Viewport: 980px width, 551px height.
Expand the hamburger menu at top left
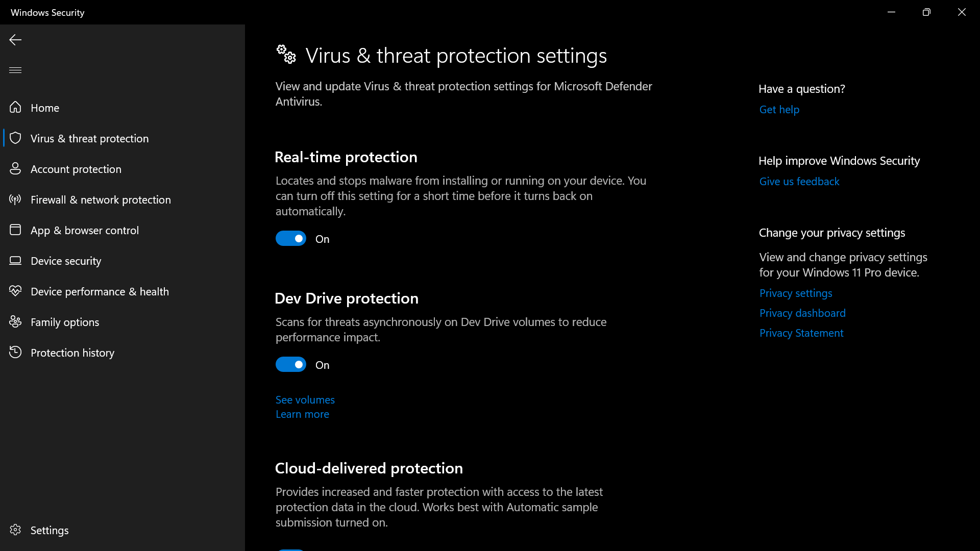(x=15, y=70)
